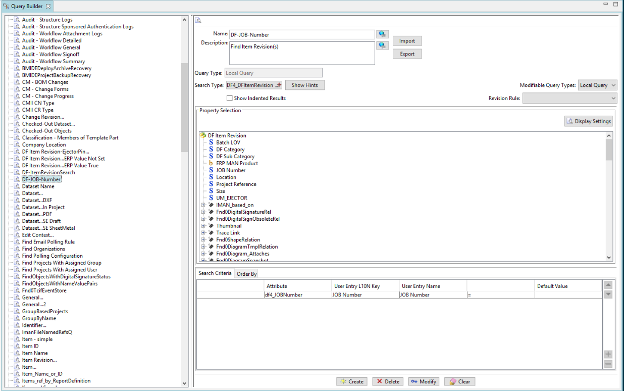This screenshot has width=624, height=392.
Task: Expand the Fnd0ShapeRelation node
Action: point(203,240)
